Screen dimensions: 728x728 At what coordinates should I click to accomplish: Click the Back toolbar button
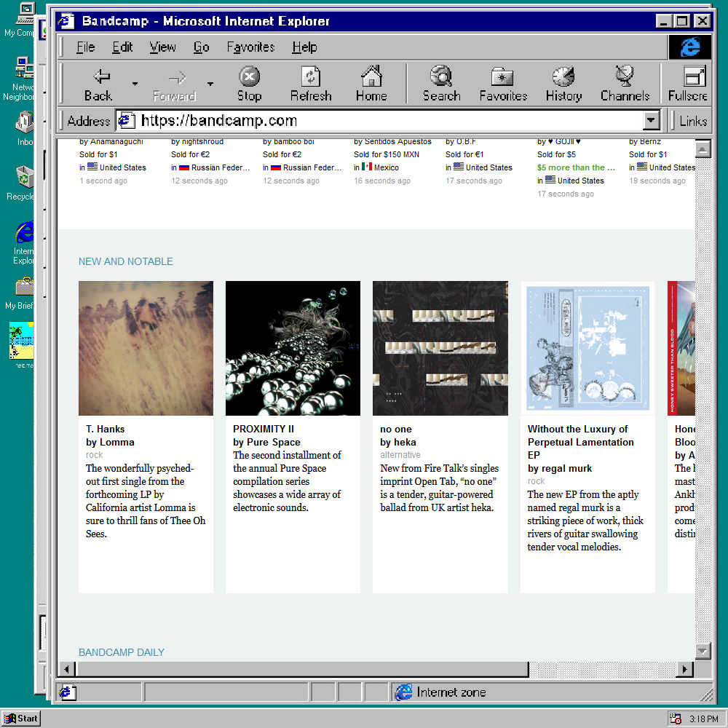[98, 84]
